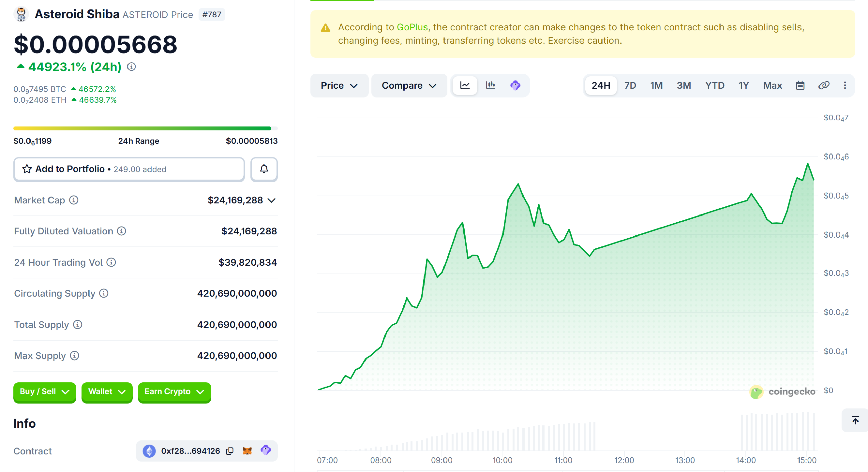This screenshot has height=472, width=868.
Task: Toggle the line chart view
Action: click(x=465, y=85)
